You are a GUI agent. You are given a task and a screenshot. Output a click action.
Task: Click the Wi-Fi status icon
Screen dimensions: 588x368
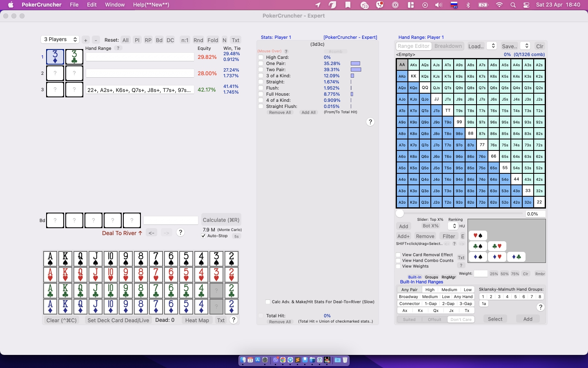click(x=499, y=5)
